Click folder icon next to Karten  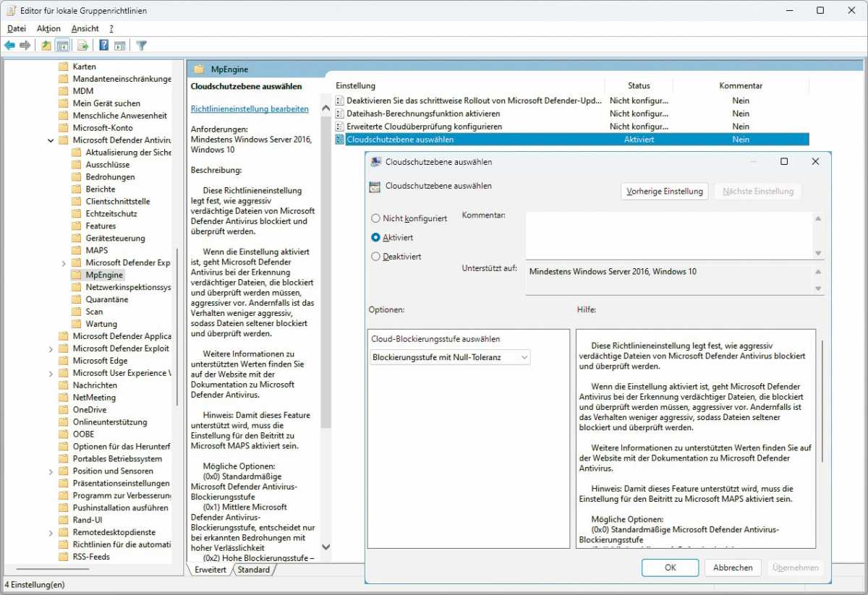(64, 67)
